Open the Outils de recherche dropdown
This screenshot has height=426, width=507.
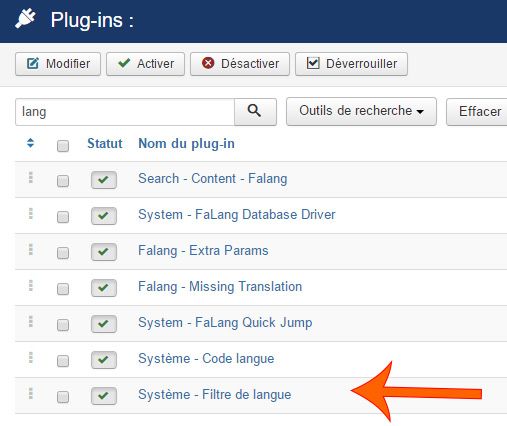pyautogui.click(x=361, y=111)
